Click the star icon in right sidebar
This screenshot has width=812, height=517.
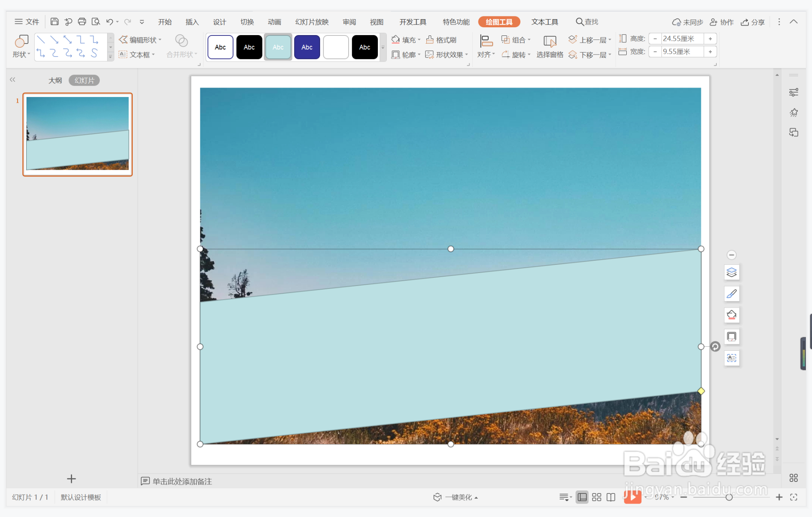click(793, 112)
